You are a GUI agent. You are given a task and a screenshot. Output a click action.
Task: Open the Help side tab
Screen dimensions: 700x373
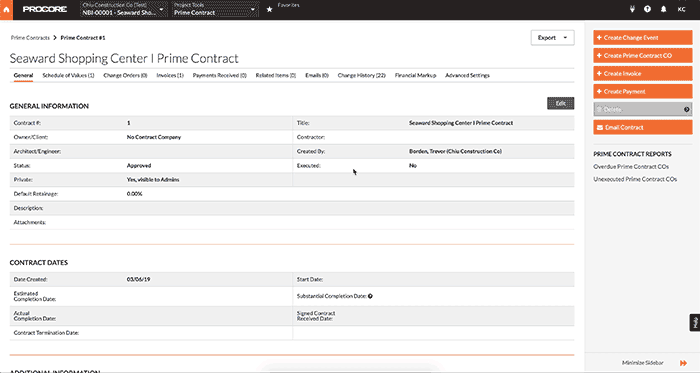[695, 322]
